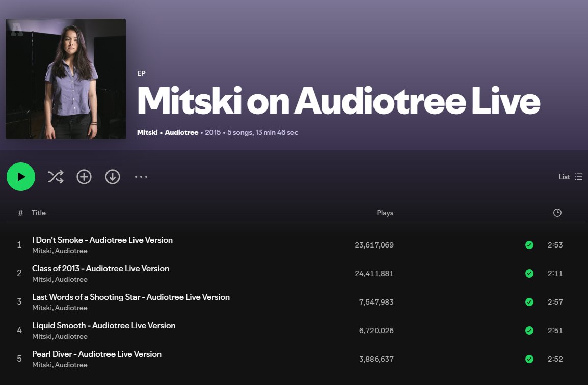Toggle saved checkmark for Class of 2013

click(x=529, y=273)
